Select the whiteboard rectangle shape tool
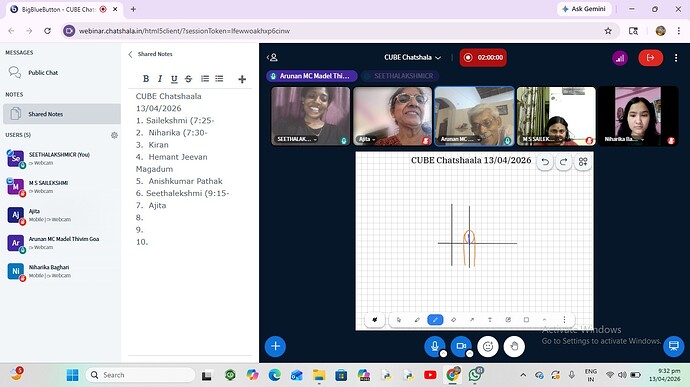 click(526, 320)
